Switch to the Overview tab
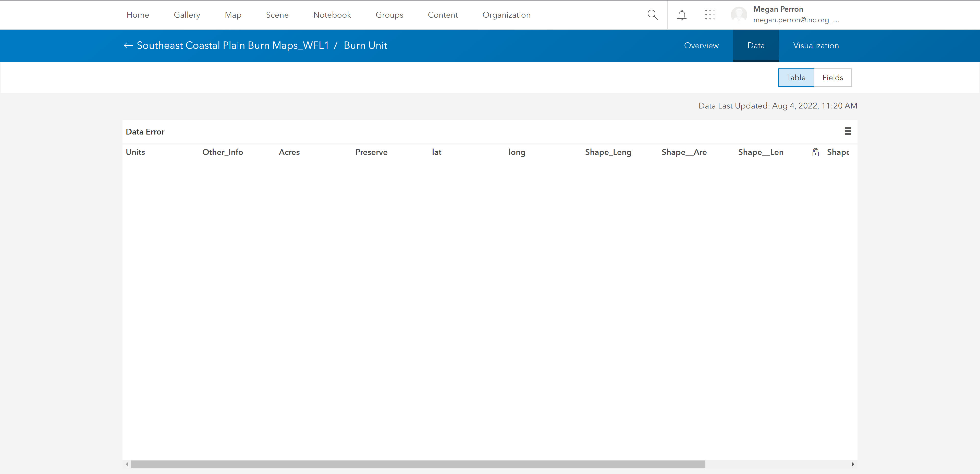The image size is (980, 474). coord(701,46)
